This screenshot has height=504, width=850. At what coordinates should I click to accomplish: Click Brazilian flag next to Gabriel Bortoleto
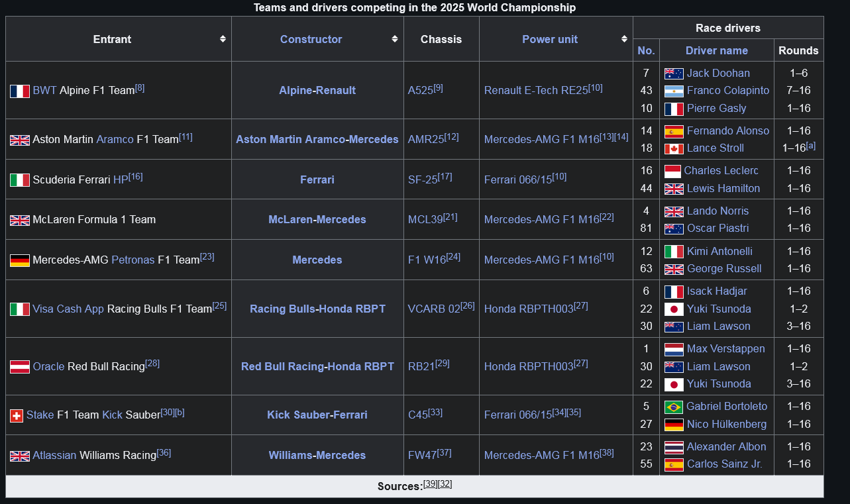pos(674,407)
